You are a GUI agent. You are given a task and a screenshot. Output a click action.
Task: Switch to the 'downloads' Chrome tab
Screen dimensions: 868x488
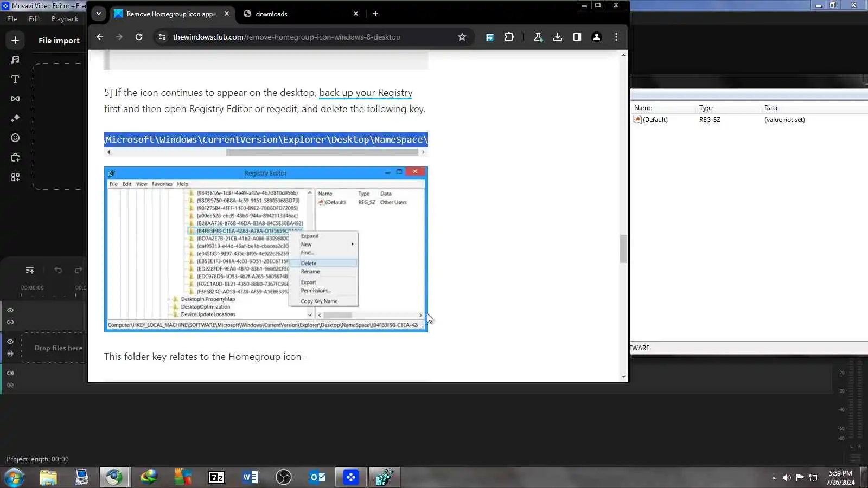click(301, 14)
